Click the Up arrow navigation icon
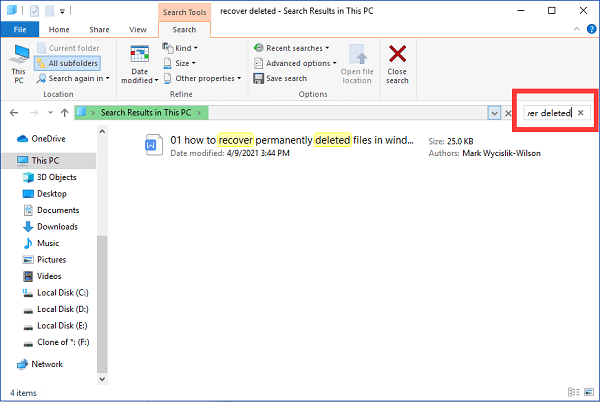 click(x=64, y=113)
